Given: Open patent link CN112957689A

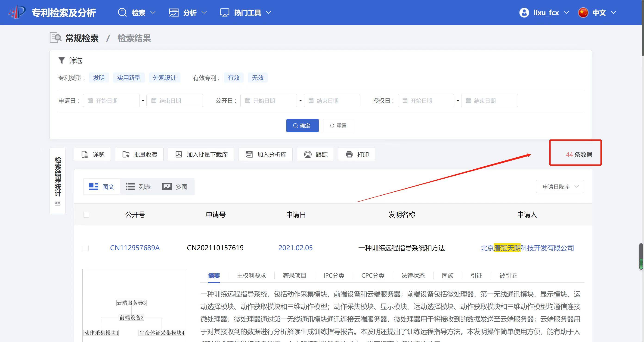Looking at the screenshot, I should 135,248.
